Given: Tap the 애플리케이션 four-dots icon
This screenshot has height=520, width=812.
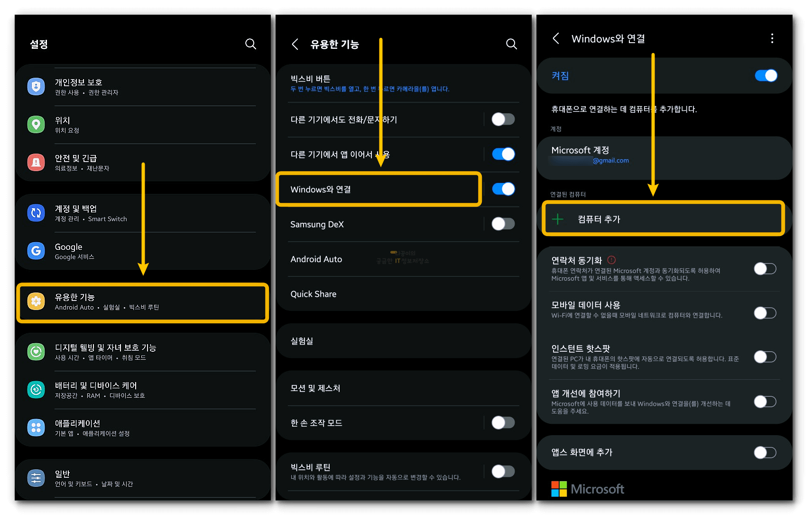Looking at the screenshot, I should 36,428.
